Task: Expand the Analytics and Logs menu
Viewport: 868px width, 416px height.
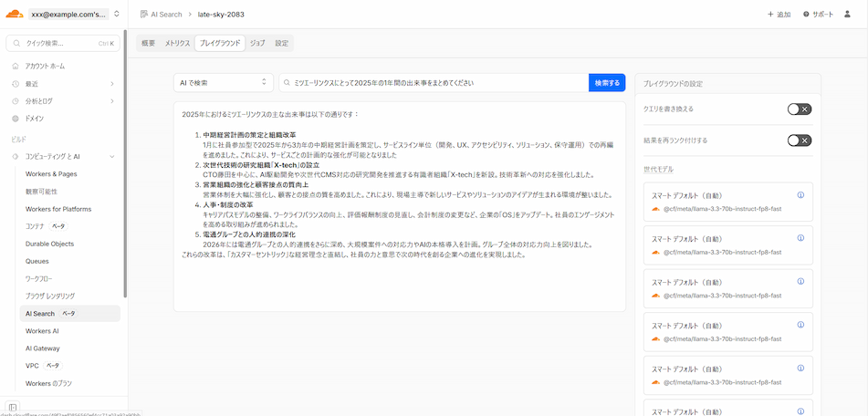Action: [x=112, y=101]
